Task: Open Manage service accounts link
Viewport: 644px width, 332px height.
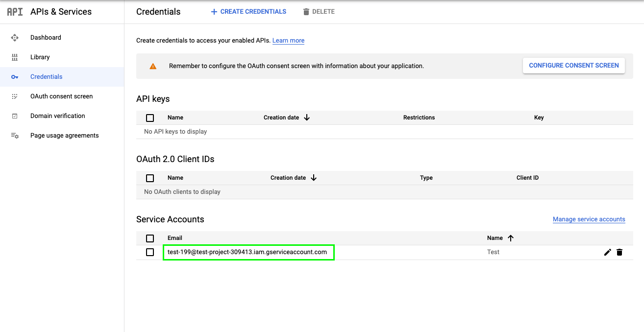Action: pos(589,219)
